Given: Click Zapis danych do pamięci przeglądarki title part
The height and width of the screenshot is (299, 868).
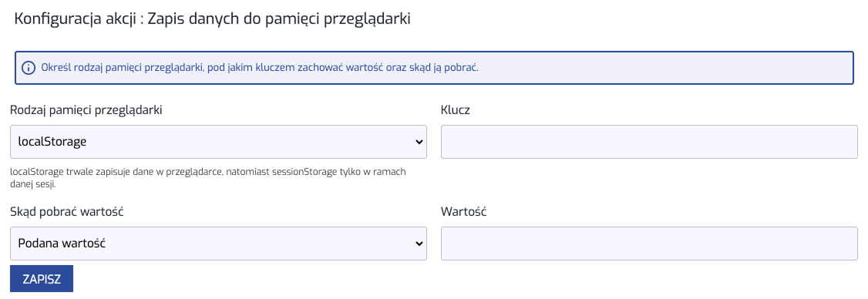Looking at the screenshot, I should [280, 18].
